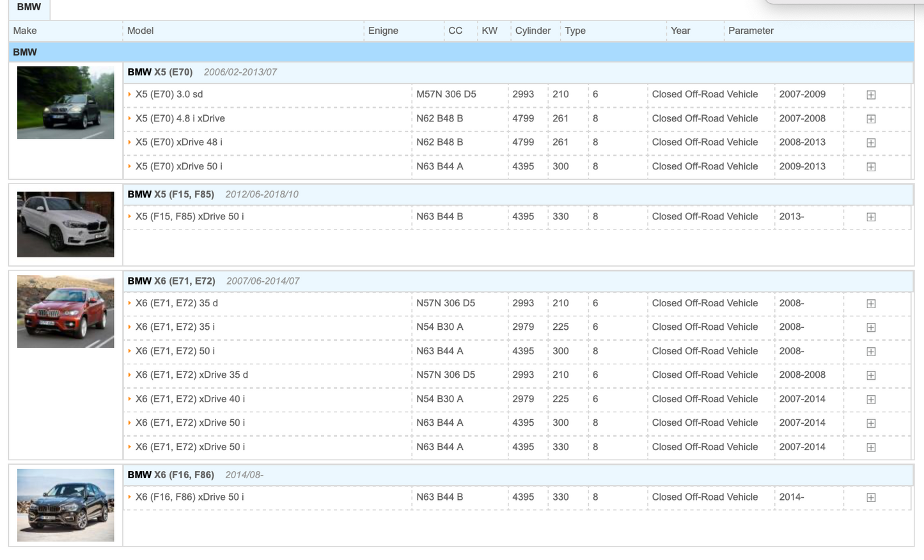The width and height of the screenshot is (924, 560).
Task: Click the CC column header
Action: point(460,31)
